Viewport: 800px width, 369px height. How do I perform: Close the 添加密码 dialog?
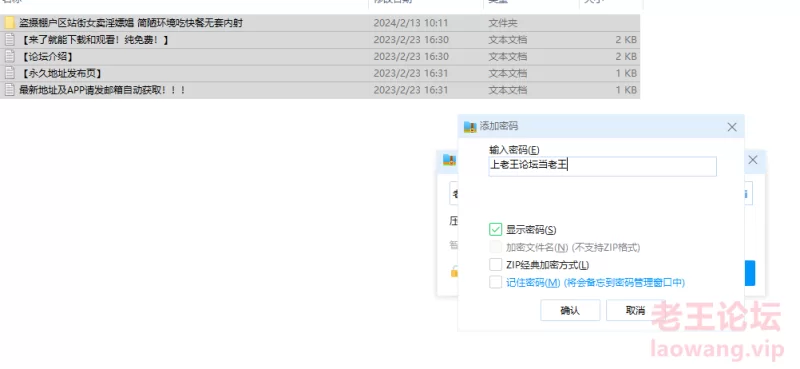click(x=732, y=127)
